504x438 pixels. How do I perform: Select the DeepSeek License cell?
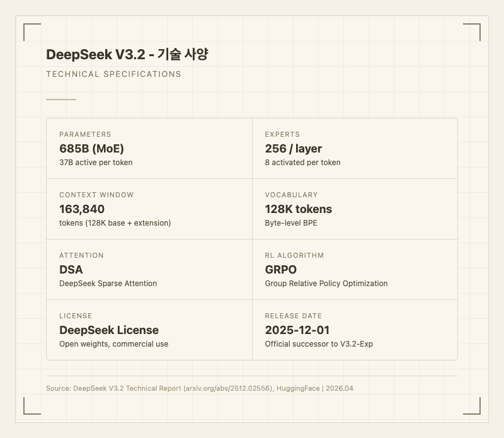pos(108,330)
